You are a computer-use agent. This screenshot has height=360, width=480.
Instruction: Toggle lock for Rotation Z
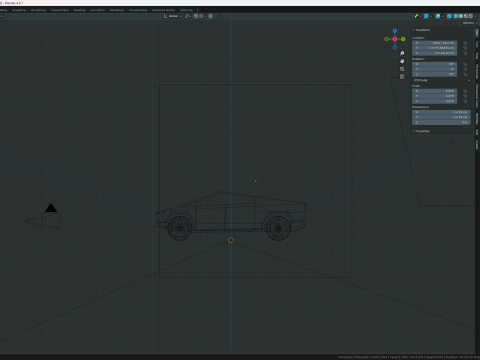point(465,74)
